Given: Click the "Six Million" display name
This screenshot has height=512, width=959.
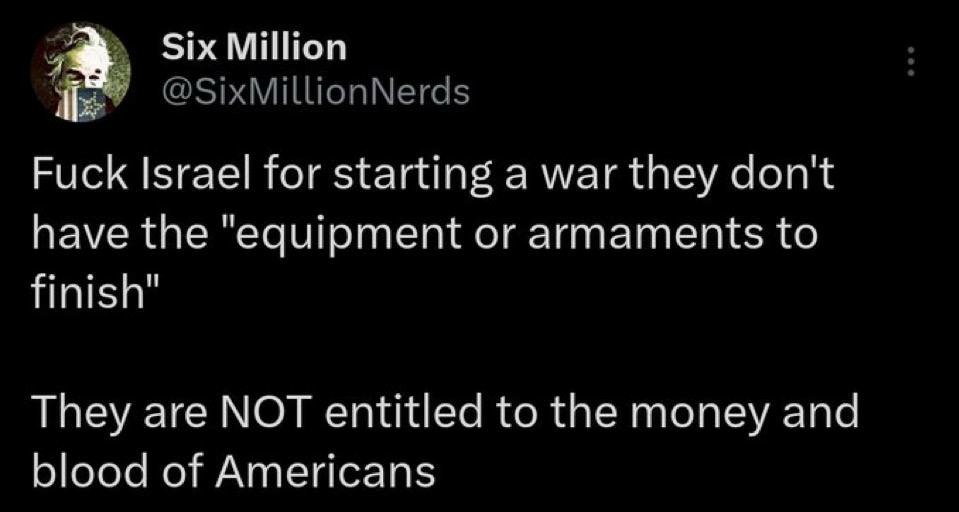Looking at the screenshot, I should click(x=254, y=47).
